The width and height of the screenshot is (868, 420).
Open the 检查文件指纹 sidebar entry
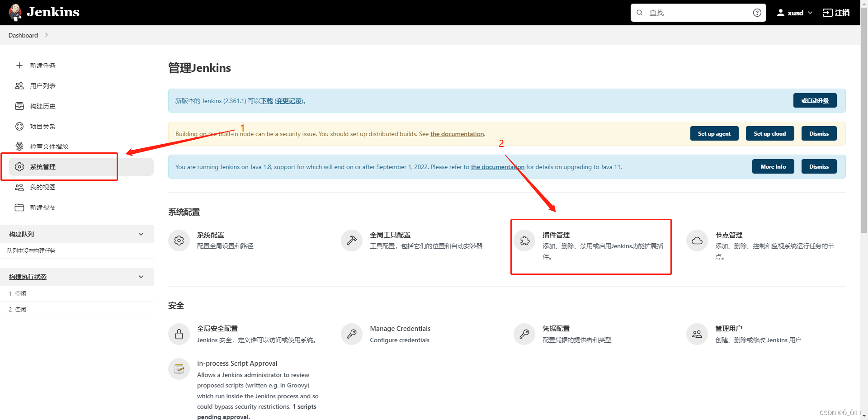coord(49,146)
